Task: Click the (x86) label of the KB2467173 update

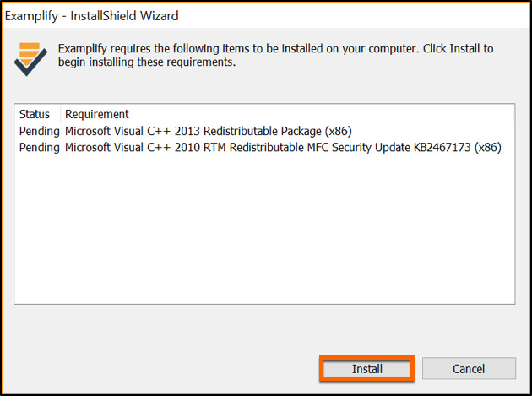Action: tap(488, 147)
